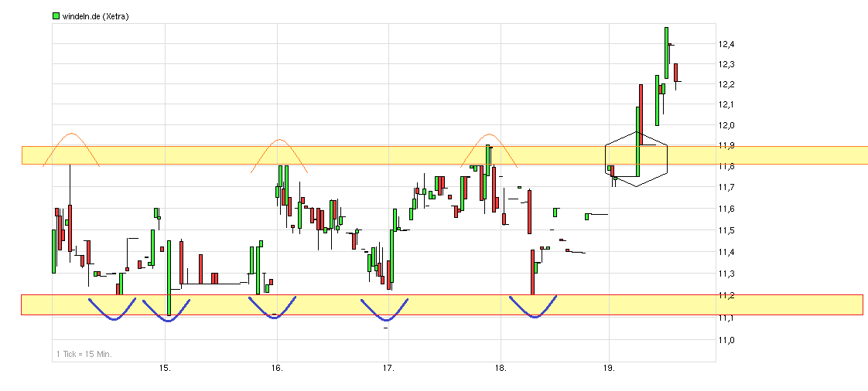Click the green windeln.de legend square
Screen dimensions: 868x391
coord(56,16)
